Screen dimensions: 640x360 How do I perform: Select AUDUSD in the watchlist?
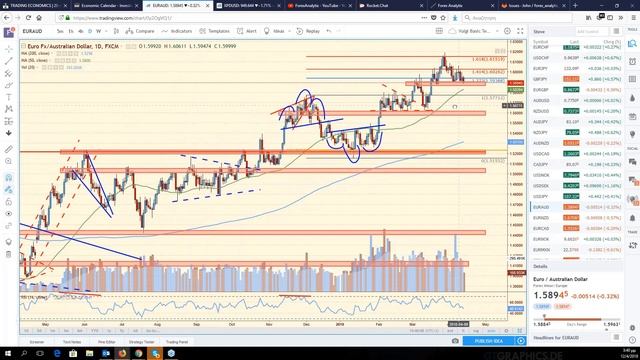point(576,100)
